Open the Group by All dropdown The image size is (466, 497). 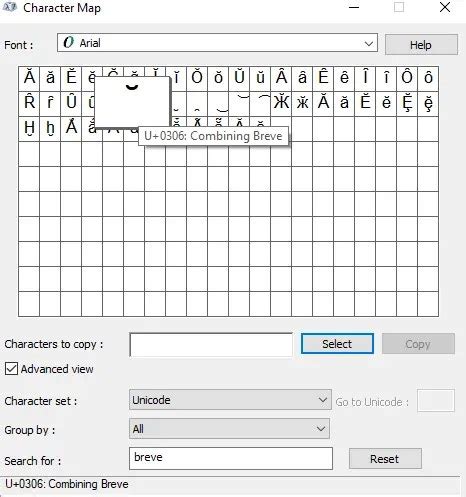(229, 429)
